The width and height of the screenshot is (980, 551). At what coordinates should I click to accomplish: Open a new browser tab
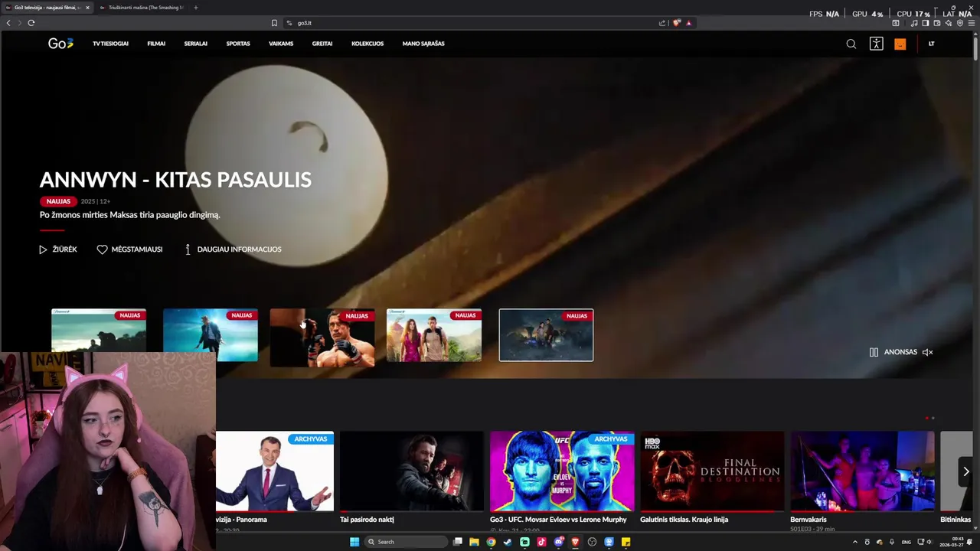(195, 8)
